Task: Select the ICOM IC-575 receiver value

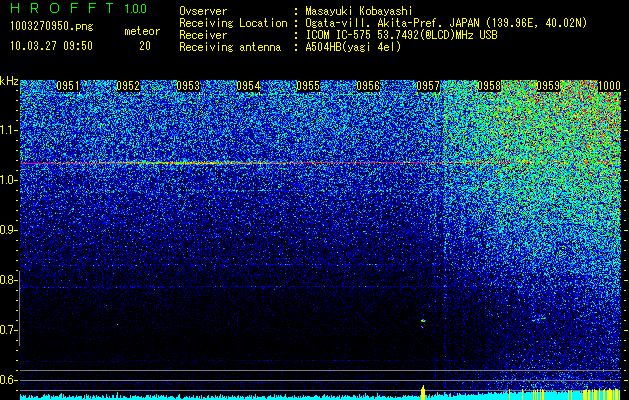Action: coord(402,35)
